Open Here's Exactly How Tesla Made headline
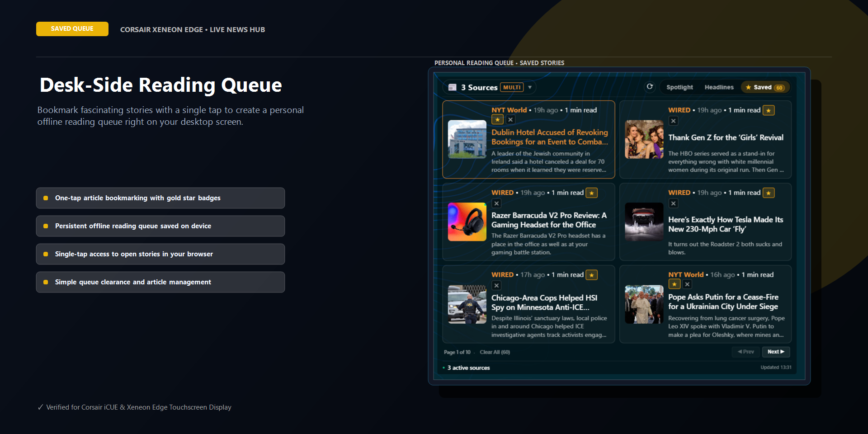The image size is (868, 434). click(x=726, y=224)
